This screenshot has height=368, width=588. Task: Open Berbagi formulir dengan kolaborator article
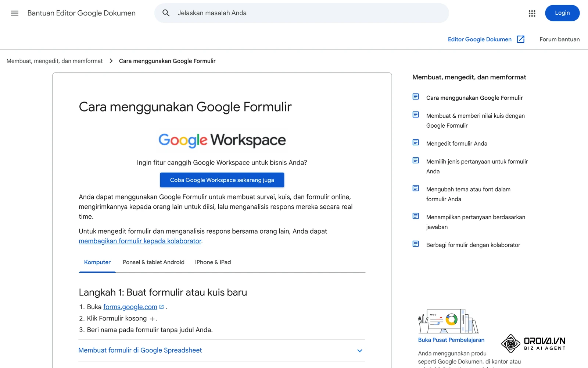click(x=473, y=245)
